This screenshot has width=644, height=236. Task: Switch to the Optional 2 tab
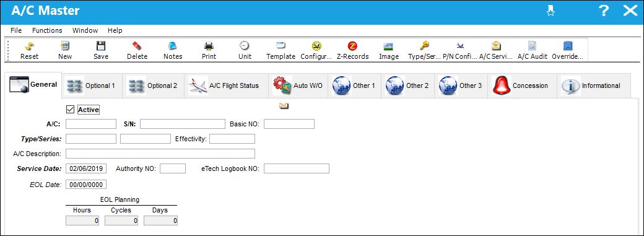click(153, 85)
